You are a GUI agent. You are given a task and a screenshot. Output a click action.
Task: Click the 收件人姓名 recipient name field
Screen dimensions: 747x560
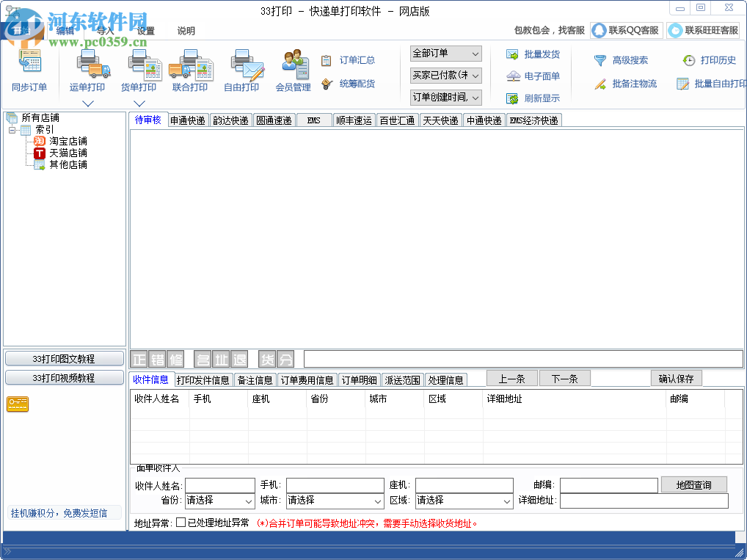tap(220, 485)
